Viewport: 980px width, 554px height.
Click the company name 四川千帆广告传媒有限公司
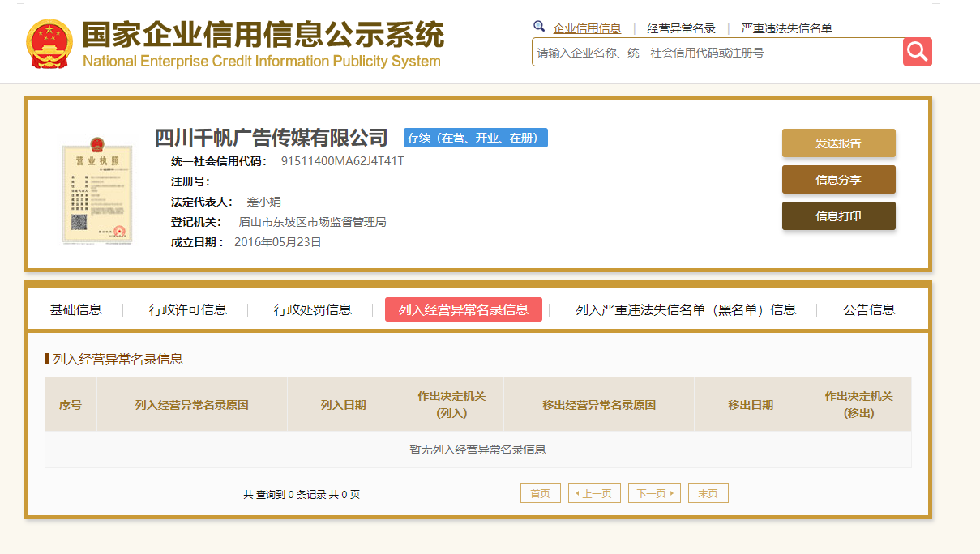[272, 138]
